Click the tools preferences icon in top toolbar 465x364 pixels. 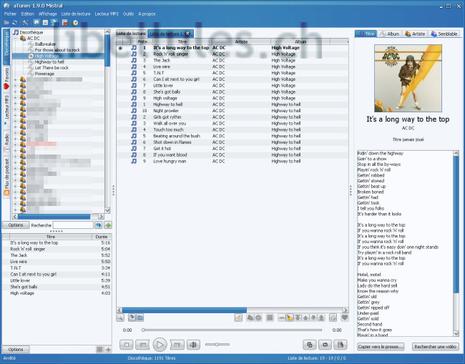pyautogui.click(x=25, y=23)
